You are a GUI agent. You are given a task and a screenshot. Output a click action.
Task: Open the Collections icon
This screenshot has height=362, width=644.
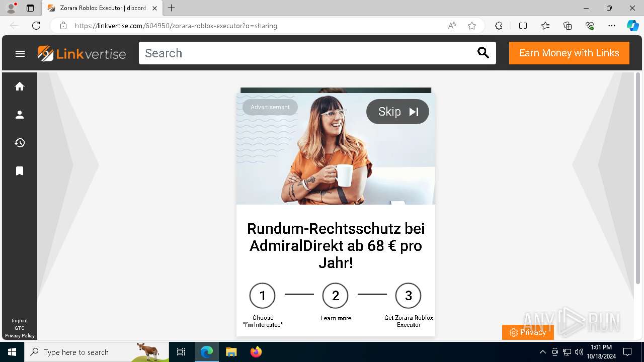[568, 26]
